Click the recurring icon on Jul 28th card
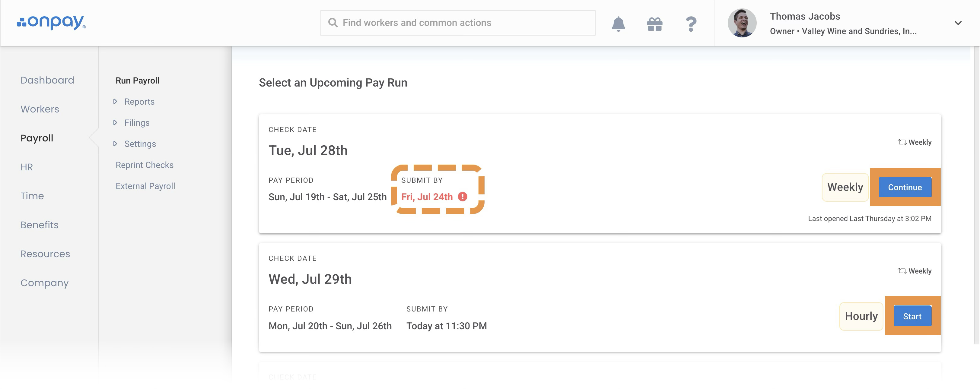The height and width of the screenshot is (389, 980). (x=902, y=142)
